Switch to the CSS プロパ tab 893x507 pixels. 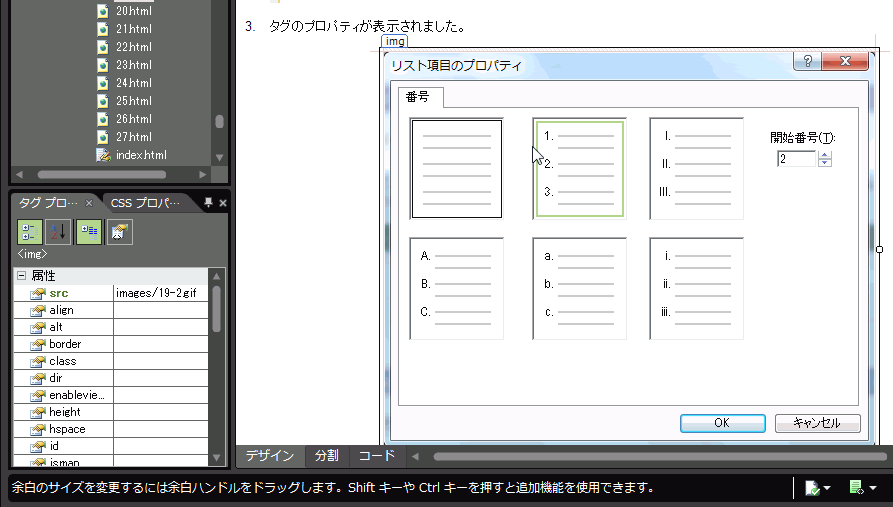coord(145,203)
